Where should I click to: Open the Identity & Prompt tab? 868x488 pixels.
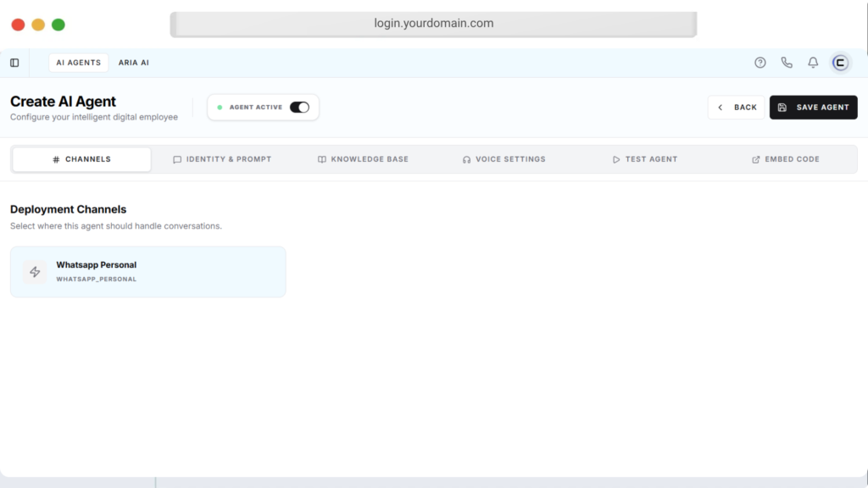(x=222, y=159)
